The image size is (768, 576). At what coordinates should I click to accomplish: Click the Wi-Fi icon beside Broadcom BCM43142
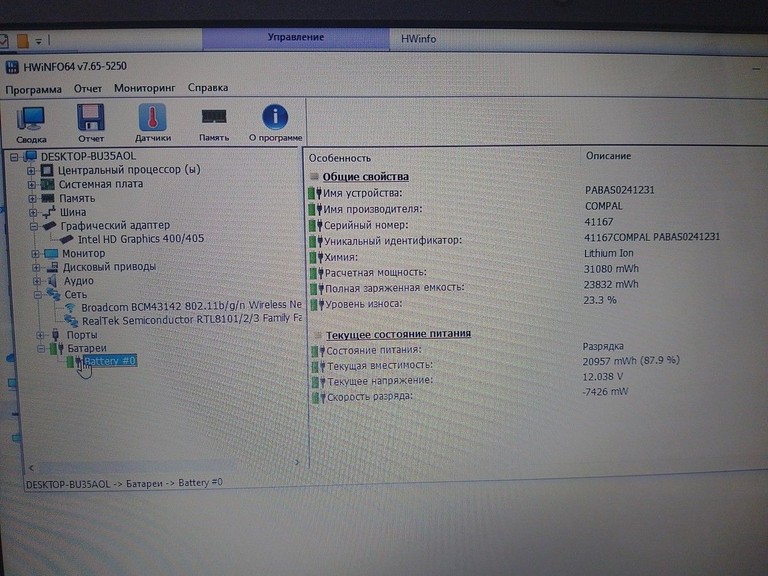pos(71,308)
